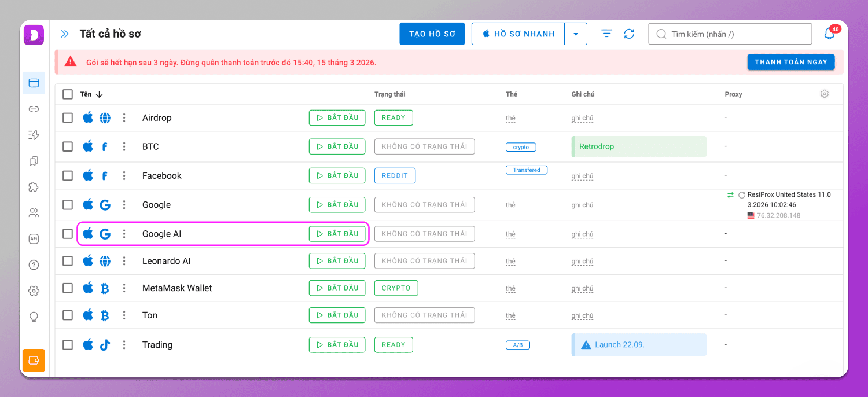Screen dimensions: 868x397
Task: Toggle the select-all checkbox in header
Action: tap(68, 94)
